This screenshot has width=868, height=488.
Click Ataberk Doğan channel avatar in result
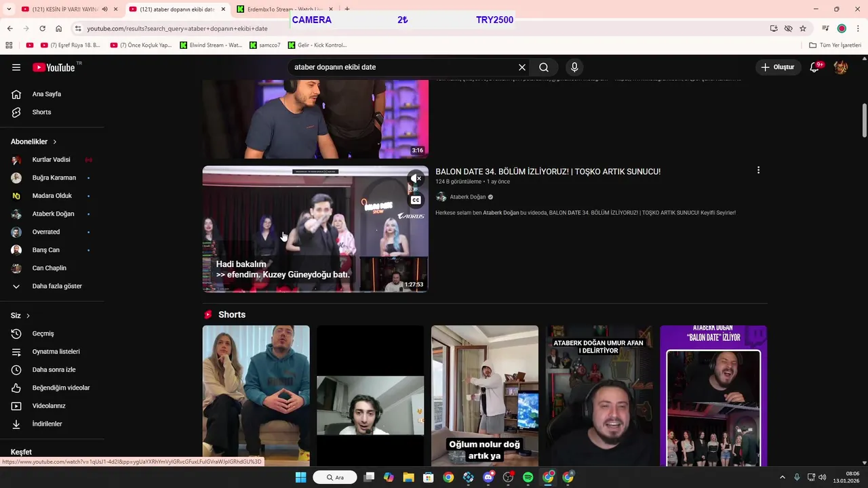click(441, 197)
